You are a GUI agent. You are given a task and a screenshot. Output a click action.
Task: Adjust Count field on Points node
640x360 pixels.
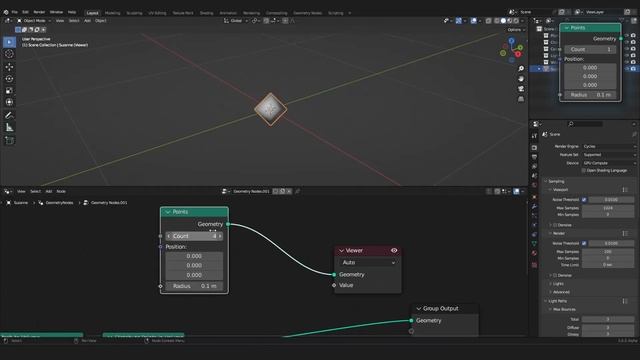[194, 236]
